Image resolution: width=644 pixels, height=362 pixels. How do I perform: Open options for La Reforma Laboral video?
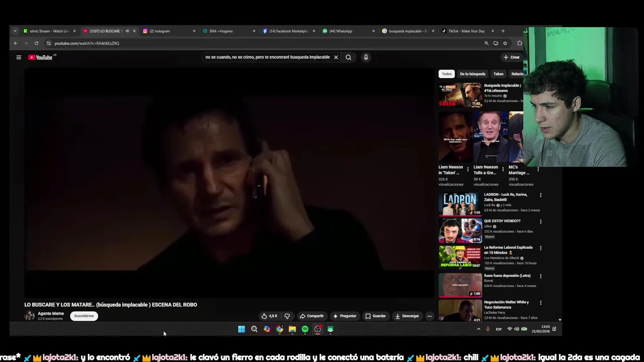point(541,248)
